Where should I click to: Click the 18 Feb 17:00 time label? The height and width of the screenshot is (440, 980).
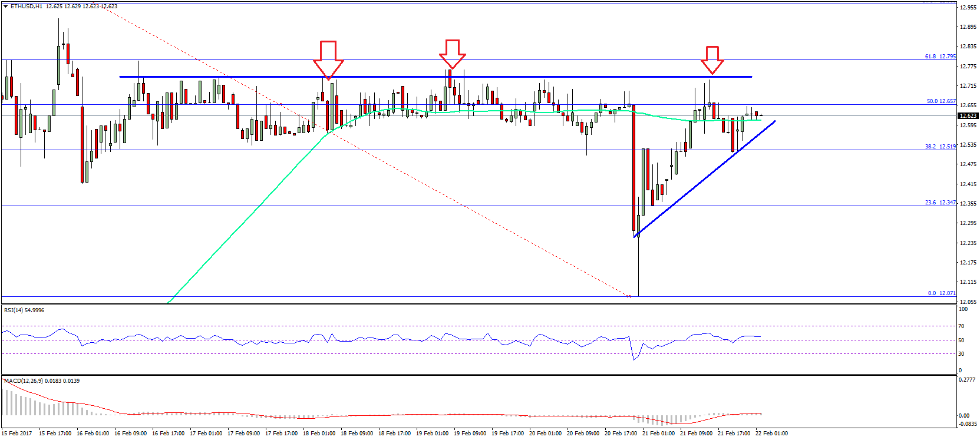pos(394,434)
